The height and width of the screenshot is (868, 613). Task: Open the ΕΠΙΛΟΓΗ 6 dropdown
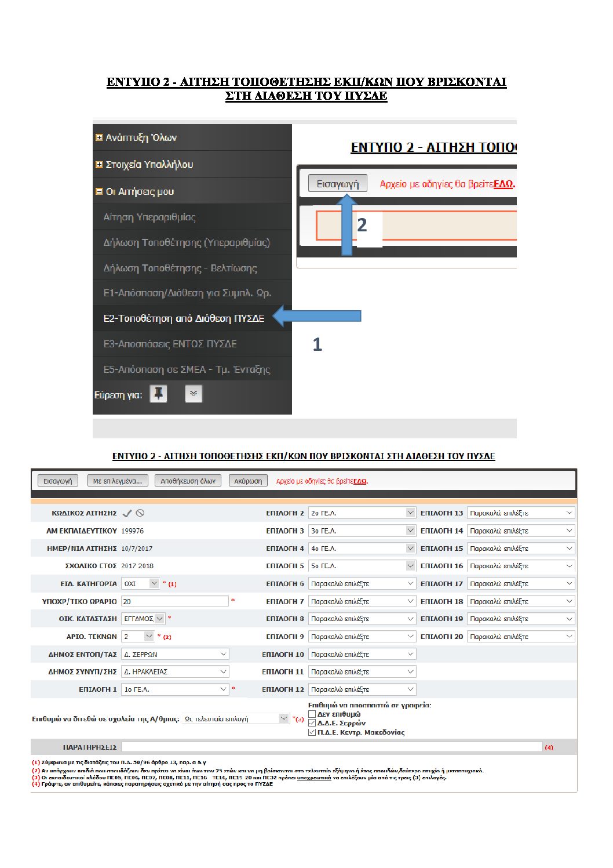click(x=362, y=584)
